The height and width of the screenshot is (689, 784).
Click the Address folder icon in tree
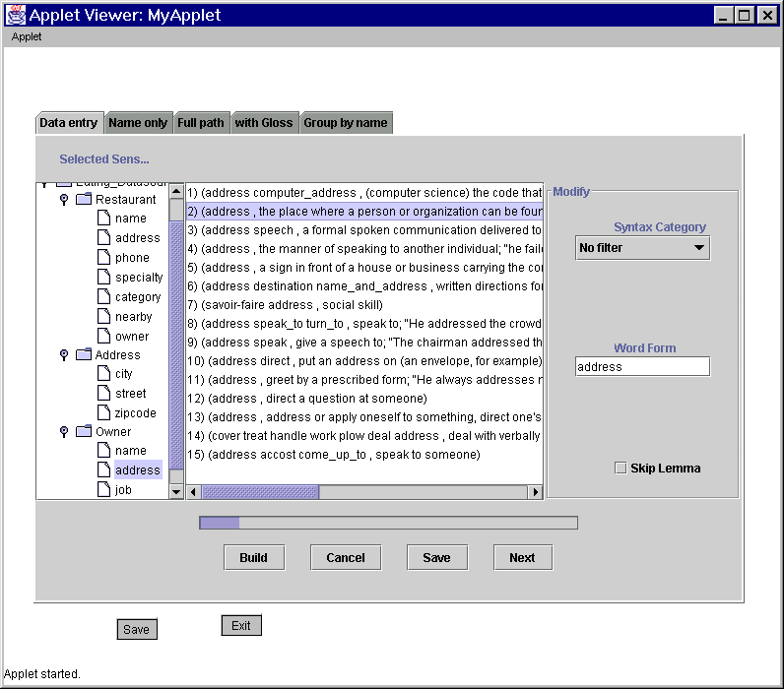83,355
